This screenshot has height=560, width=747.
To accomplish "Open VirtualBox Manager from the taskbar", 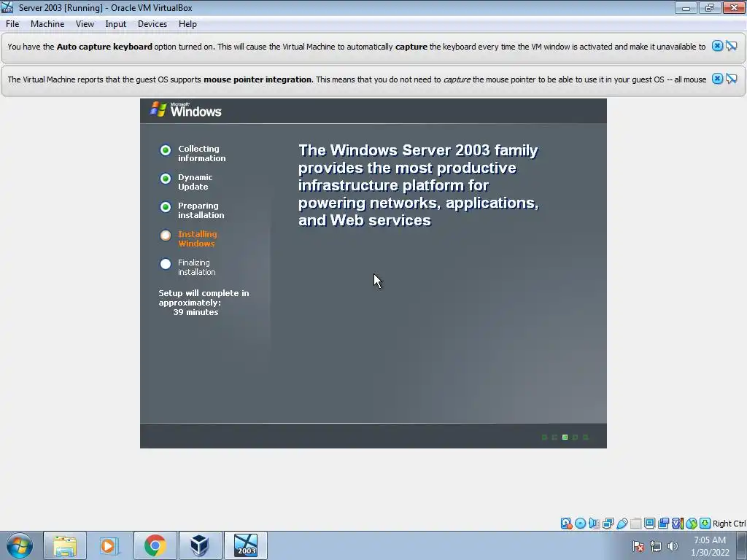I will (200, 545).
